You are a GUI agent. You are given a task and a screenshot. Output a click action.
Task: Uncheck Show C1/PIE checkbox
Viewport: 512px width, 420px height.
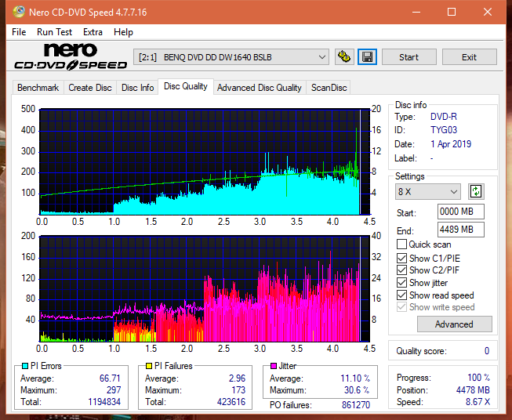[401, 258]
